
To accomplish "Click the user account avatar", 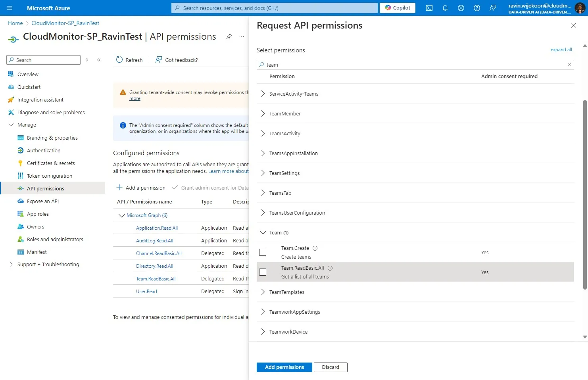I will coord(580,8).
